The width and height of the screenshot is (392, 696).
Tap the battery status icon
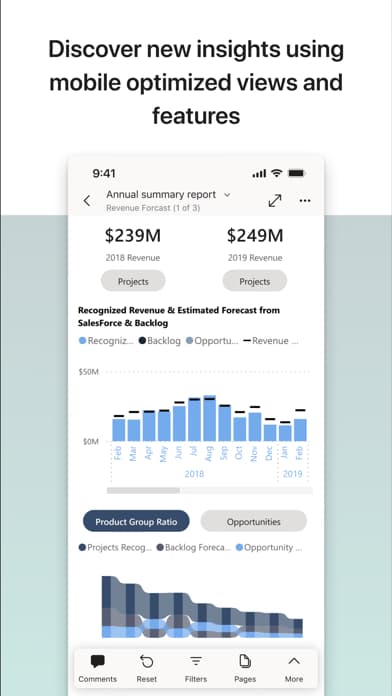coord(296,173)
